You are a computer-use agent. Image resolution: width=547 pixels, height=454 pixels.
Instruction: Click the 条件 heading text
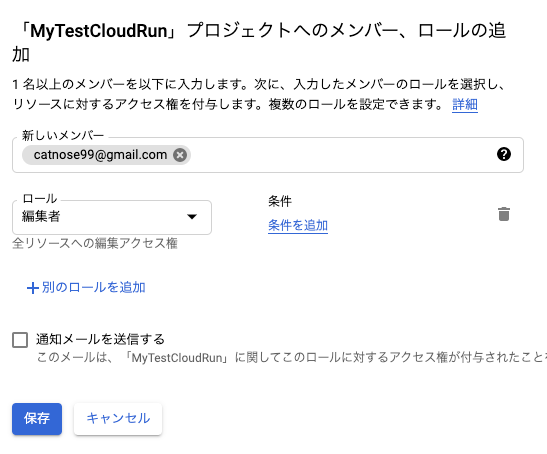280,201
